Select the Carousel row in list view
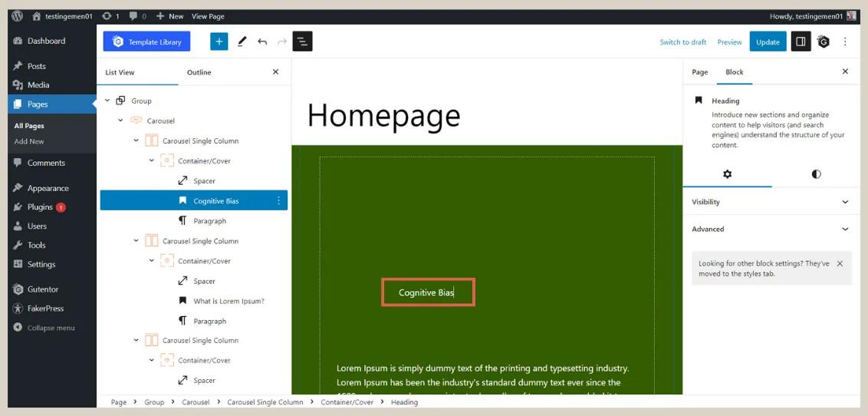This screenshot has width=868, height=416. 194,121
